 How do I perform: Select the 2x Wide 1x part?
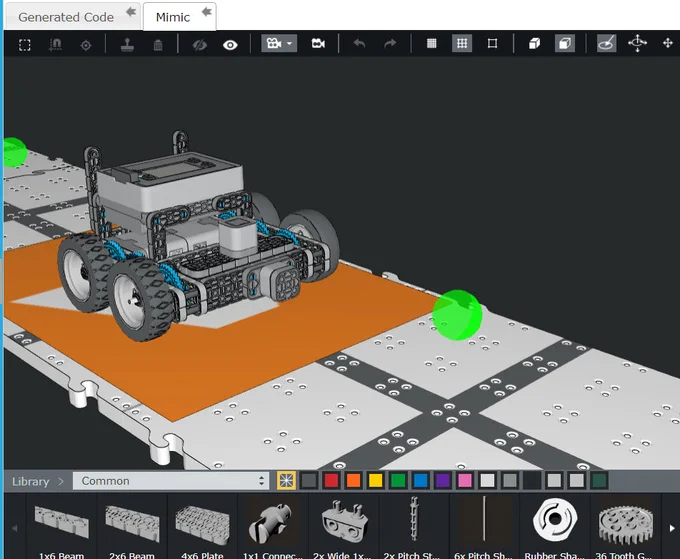(343, 528)
